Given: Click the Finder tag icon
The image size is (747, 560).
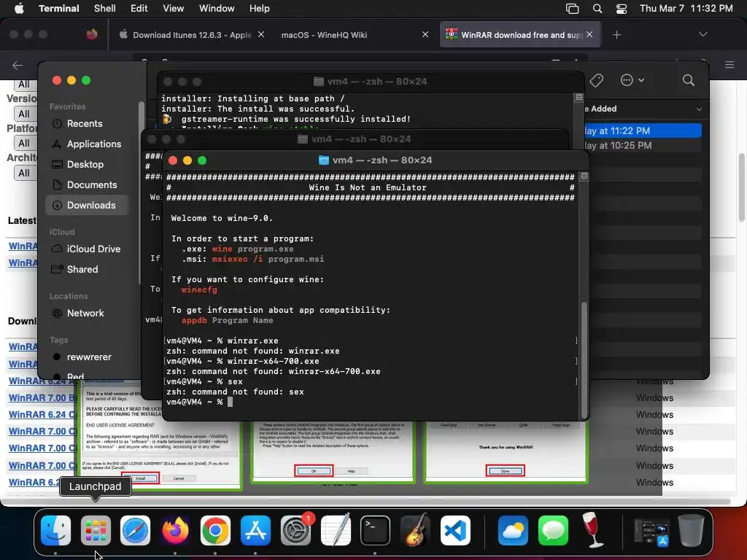Looking at the screenshot, I should click(x=596, y=80).
